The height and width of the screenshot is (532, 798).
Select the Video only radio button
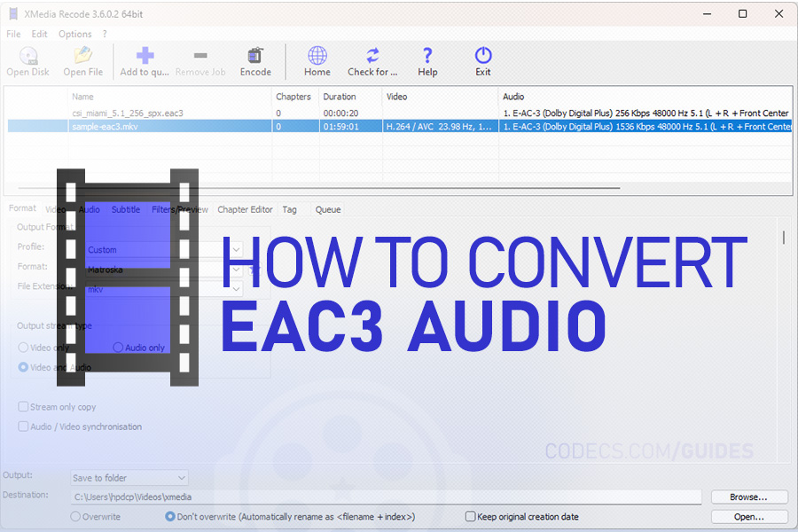tap(23, 348)
